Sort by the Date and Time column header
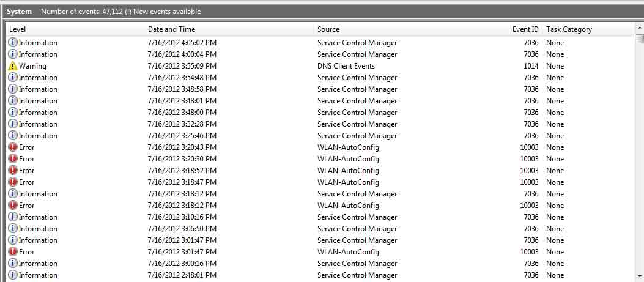This screenshot has height=282, width=644. tap(171, 29)
